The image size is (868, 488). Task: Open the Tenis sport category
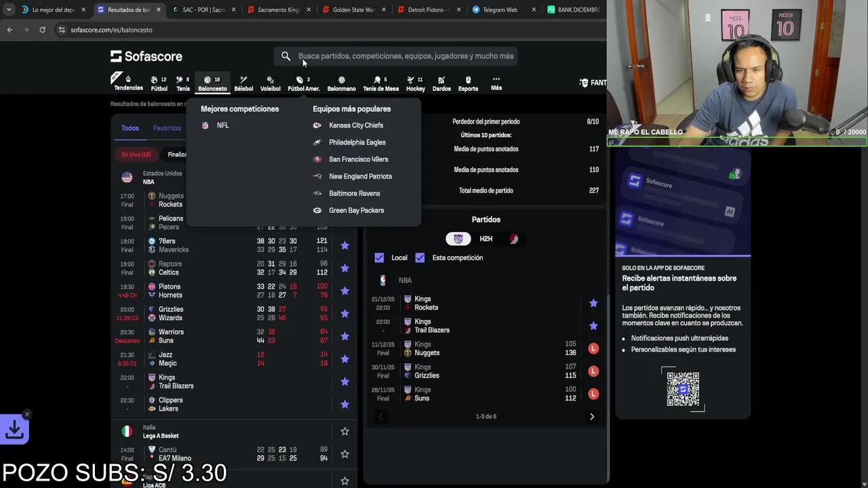coord(183,83)
